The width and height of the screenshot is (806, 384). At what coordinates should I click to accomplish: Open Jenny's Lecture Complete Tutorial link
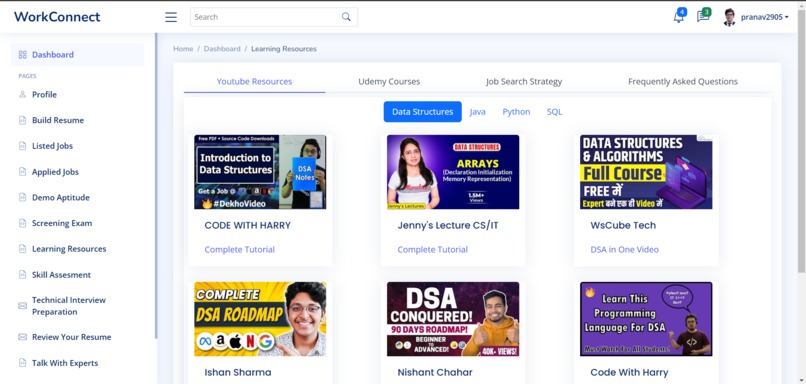[x=432, y=249]
